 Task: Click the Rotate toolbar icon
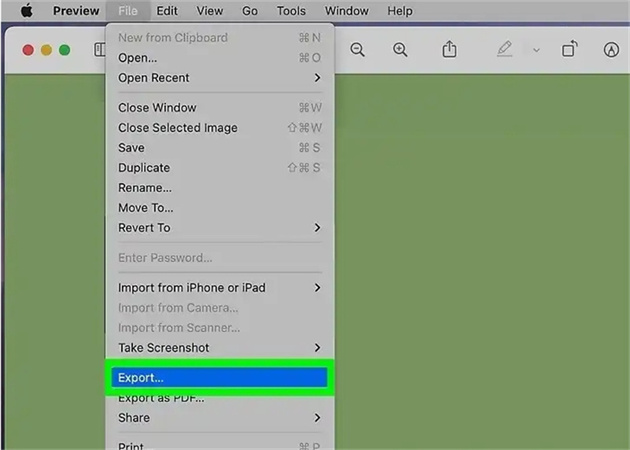tap(569, 49)
